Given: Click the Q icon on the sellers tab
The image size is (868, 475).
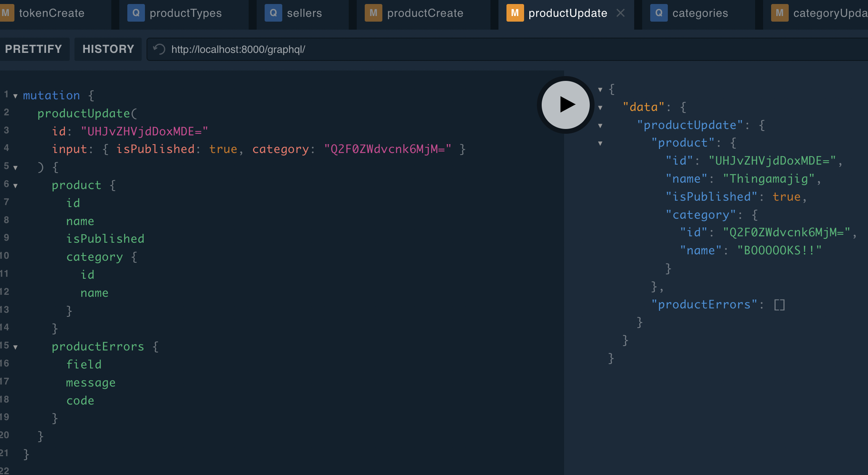Looking at the screenshot, I should point(273,13).
